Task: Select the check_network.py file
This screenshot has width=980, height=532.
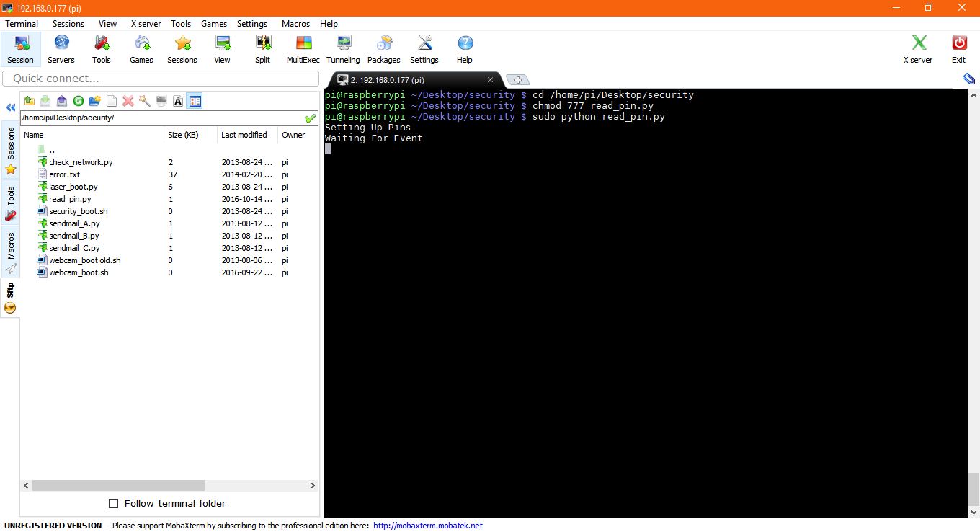Action: point(81,162)
